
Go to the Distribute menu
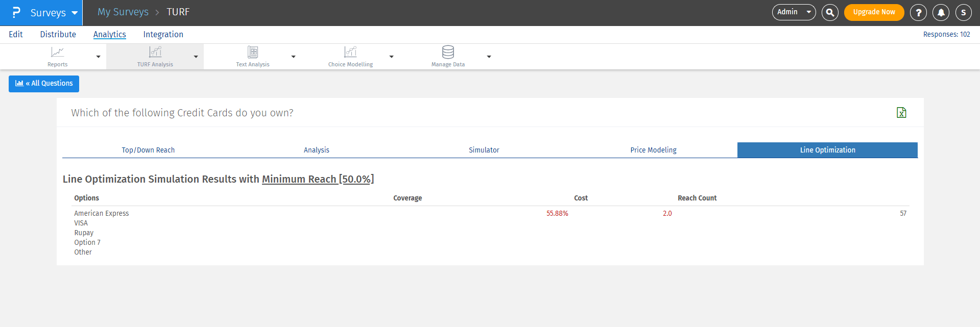pyautogui.click(x=58, y=34)
